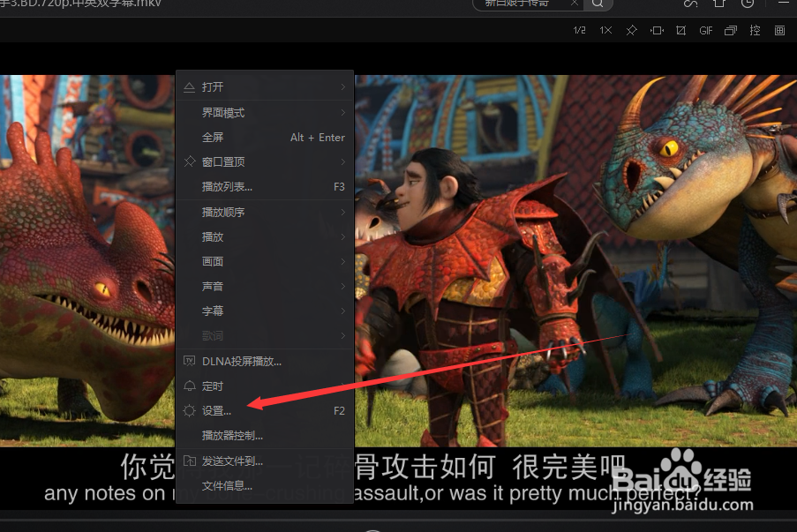Expand the 画面 submenu

tap(265, 261)
